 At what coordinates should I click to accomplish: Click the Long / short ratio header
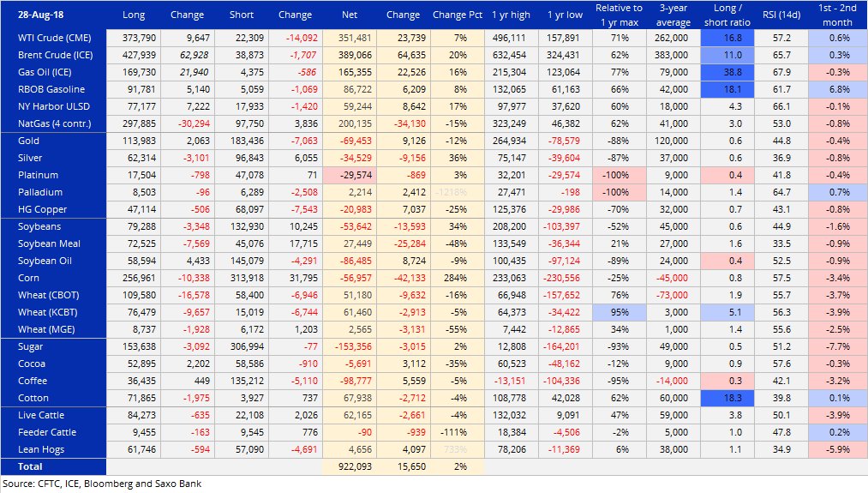[x=728, y=15]
